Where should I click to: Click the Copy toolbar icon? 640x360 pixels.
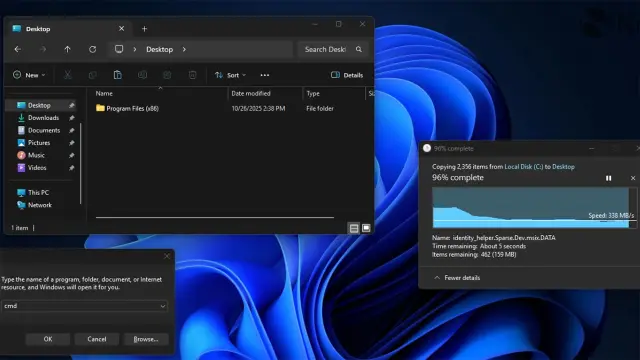click(x=93, y=75)
